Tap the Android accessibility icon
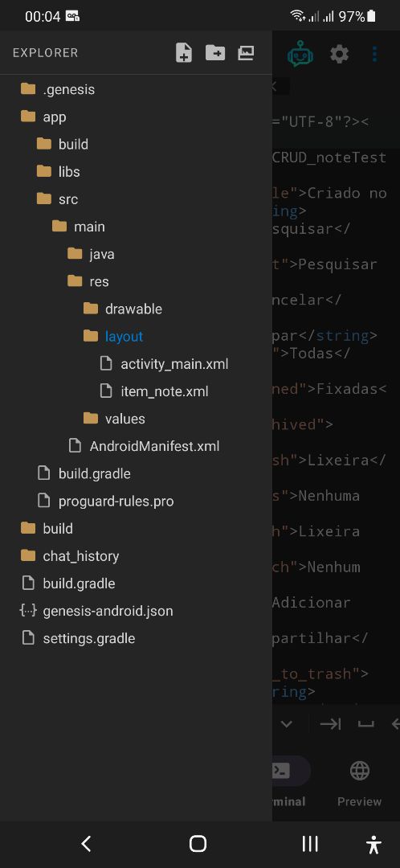The image size is (400, 868). [x=374, y=844]
